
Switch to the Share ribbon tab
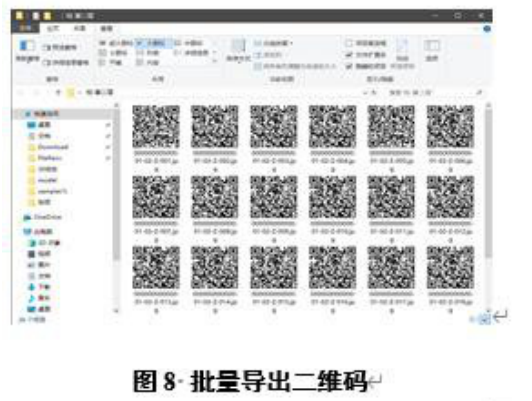80,28
